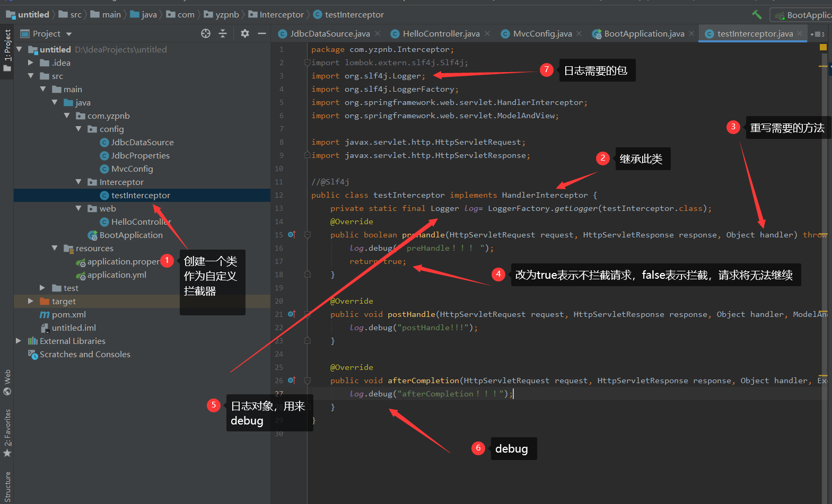Close the MvcConfig.java tab

[x=579, y=33]
